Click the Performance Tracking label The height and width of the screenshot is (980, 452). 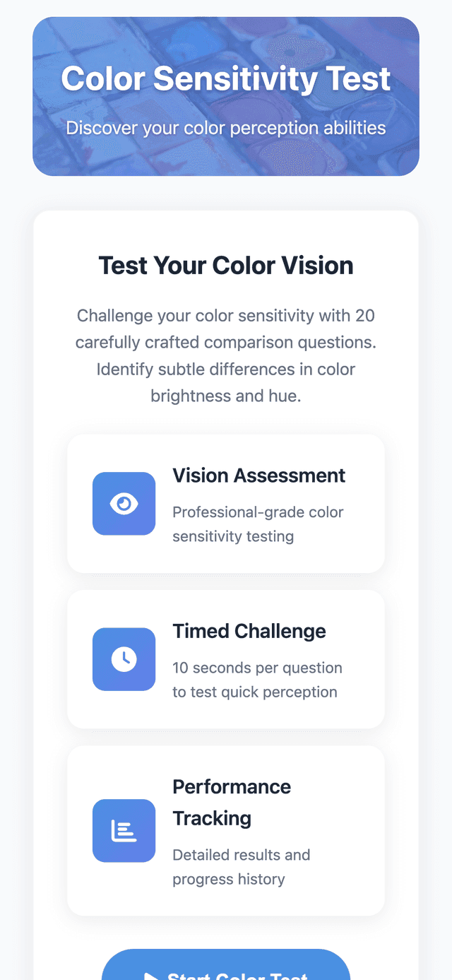232,802
